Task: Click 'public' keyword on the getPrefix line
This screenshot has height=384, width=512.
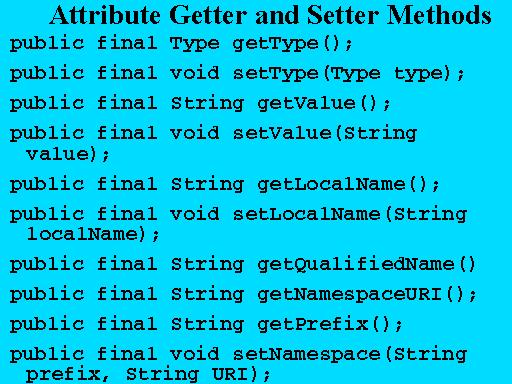Action: (x=47, y=325)
